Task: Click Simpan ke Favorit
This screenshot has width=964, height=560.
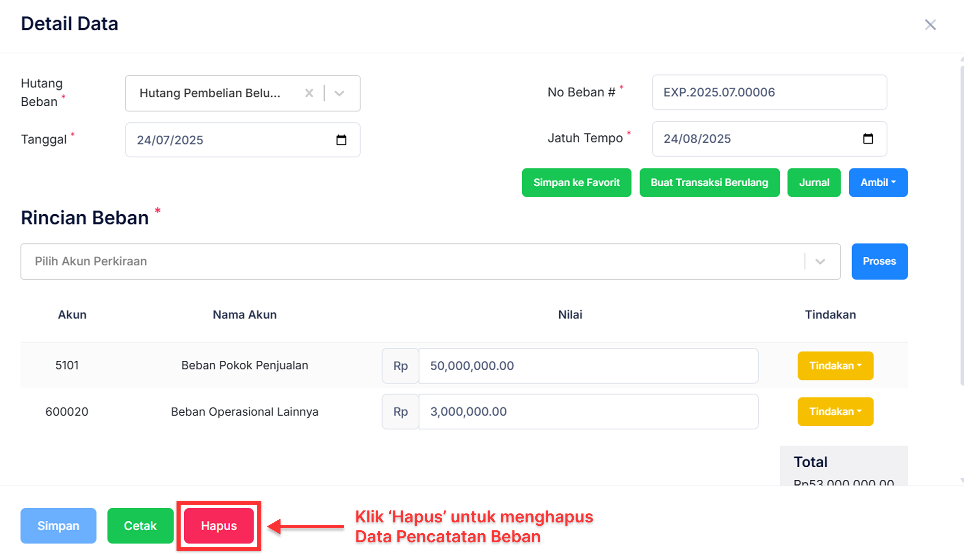Action: pyautogui.click(x=576, y=182)
